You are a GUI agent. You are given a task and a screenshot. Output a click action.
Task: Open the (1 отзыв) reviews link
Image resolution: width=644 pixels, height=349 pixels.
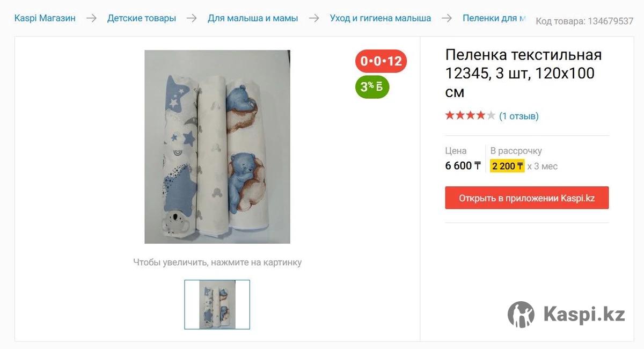(x=519, y=116)
